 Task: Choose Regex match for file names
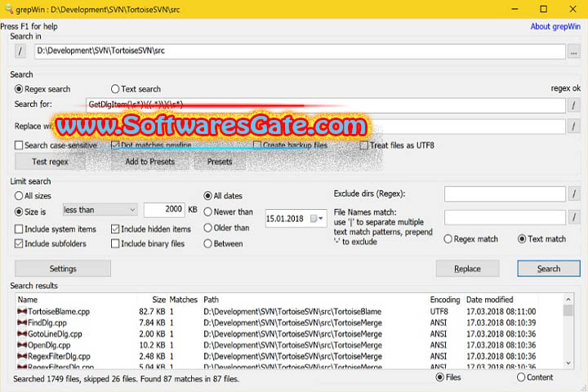click(x=448, y=239)
